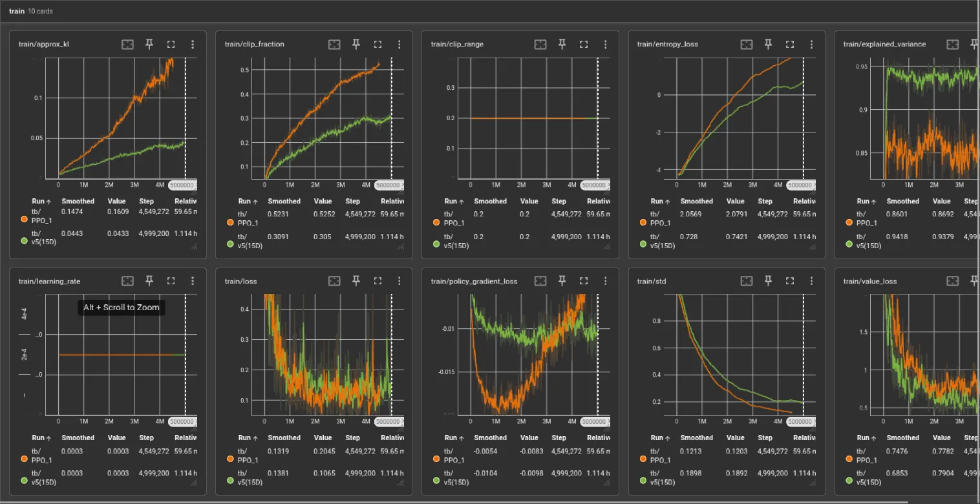
Task: Fit domain to data in train/value_loss card
Action: (953, 281)
